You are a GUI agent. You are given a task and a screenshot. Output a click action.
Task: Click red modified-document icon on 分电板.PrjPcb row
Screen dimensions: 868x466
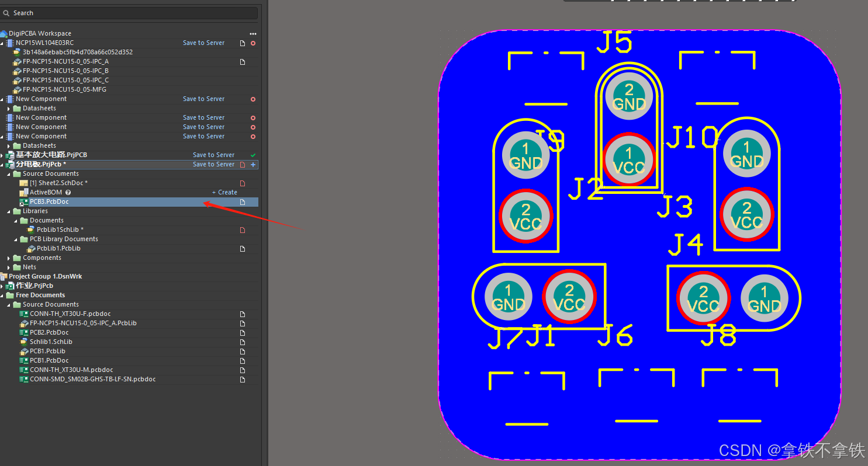click(x=243, y=165)
